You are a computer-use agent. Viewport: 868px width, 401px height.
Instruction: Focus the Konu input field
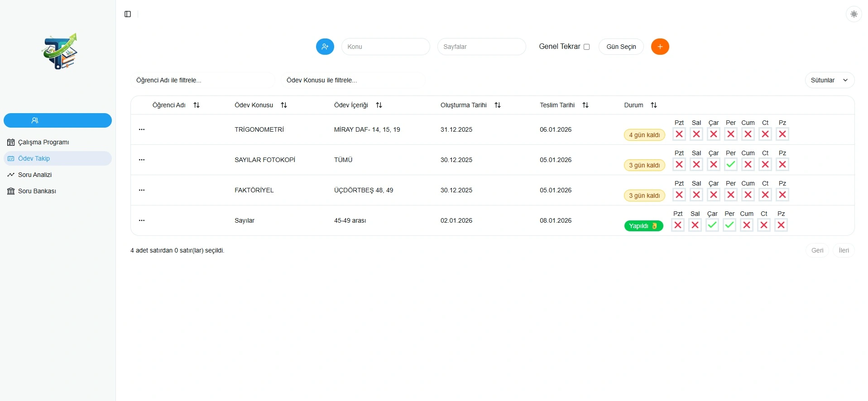tap(386, 47)
